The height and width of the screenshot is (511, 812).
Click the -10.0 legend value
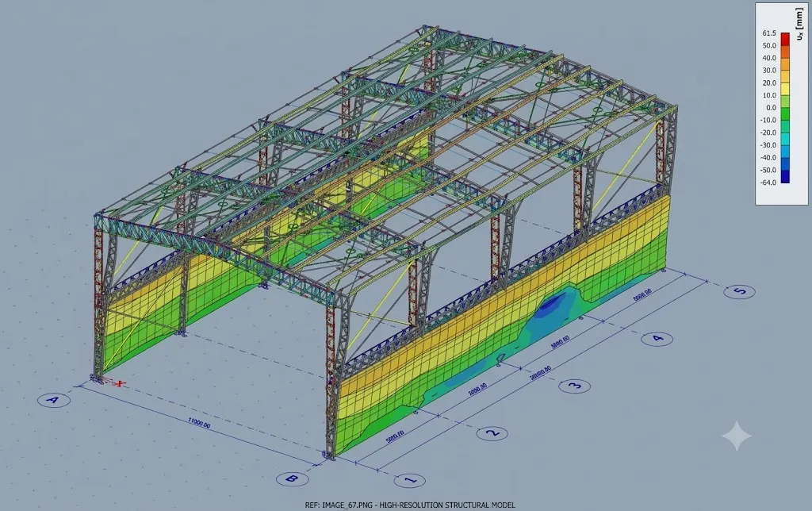tap(768, 121)
